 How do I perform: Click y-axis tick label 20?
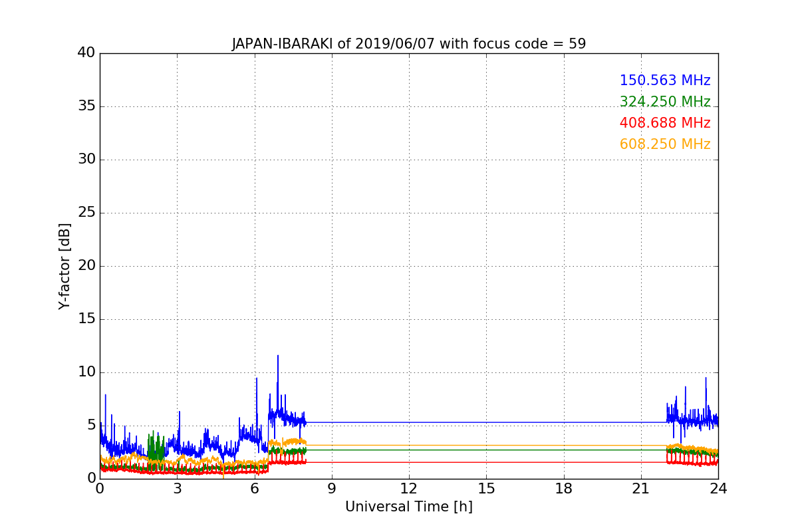pyautogui.click(x=86, y=265)
